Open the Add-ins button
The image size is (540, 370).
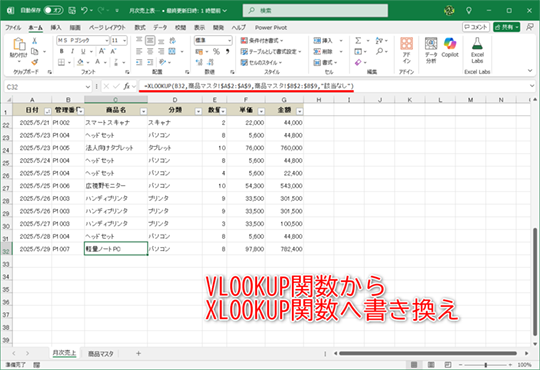click(406, 50)
